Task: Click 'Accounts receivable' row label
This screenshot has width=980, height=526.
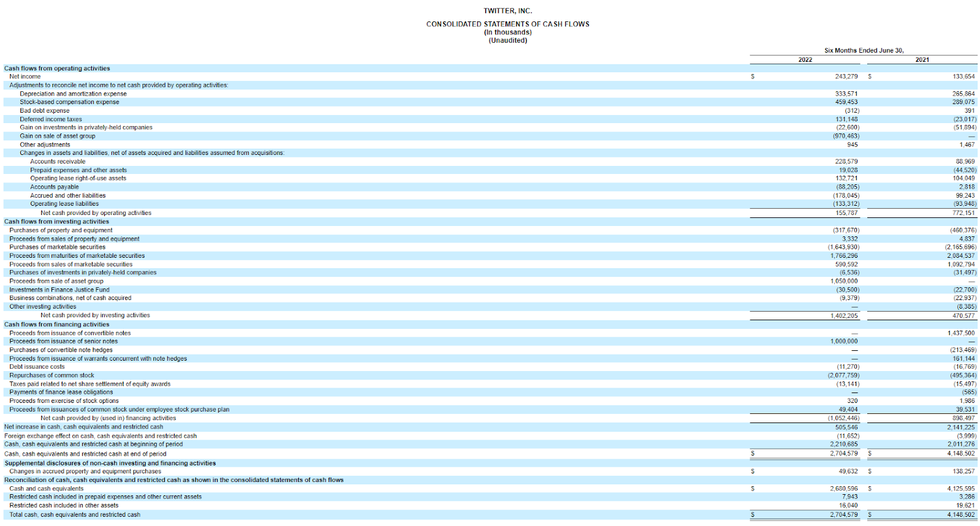Action: (58, 162)
